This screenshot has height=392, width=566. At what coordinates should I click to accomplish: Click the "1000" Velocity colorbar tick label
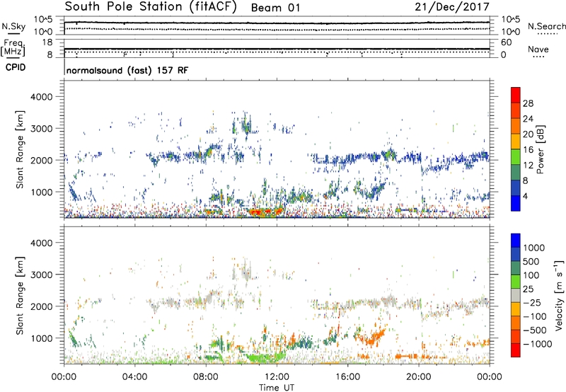(534, 248)
